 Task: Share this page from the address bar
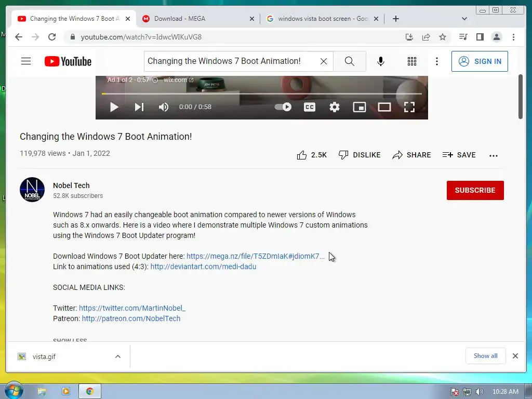(426, 37)
